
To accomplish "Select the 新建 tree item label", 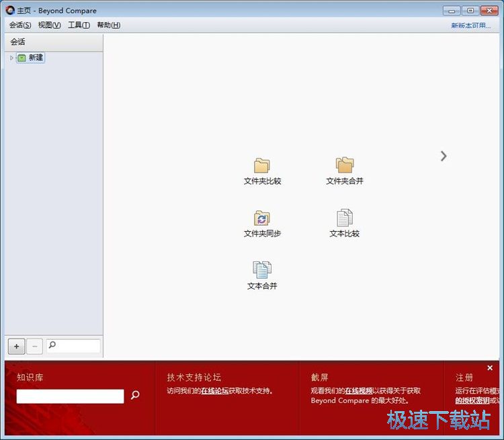I will [36, 58].
